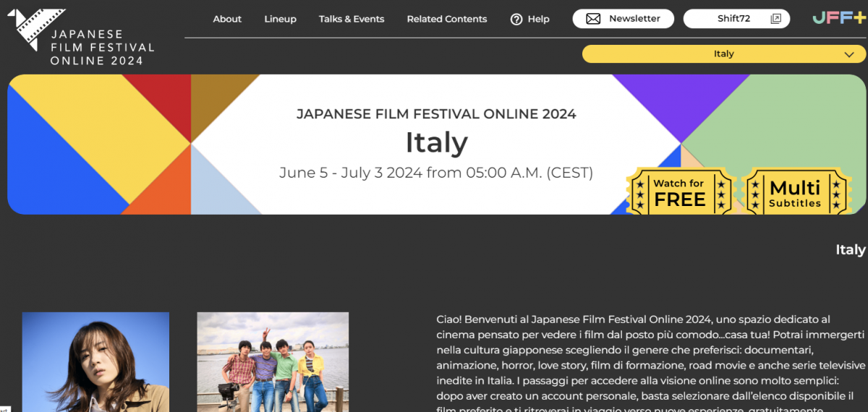Open the thumbnail of four friends outdoors
The image size is (868, 412).
273,361
